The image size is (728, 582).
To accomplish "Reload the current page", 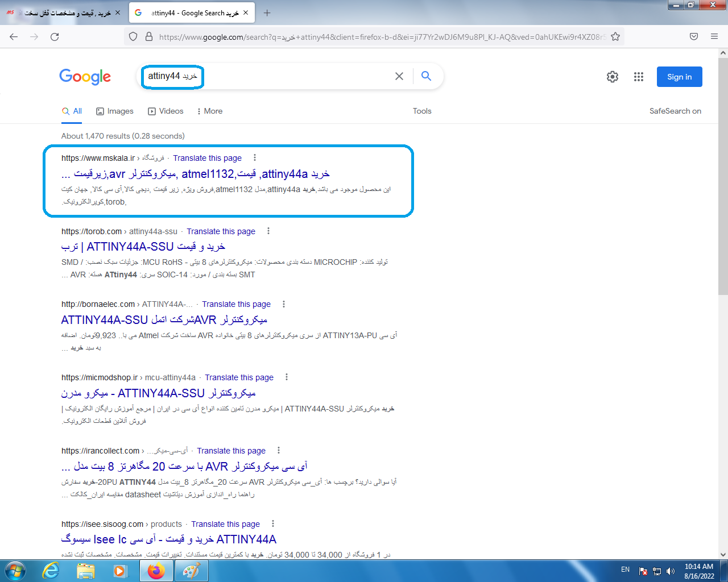I will click(55, 36).
